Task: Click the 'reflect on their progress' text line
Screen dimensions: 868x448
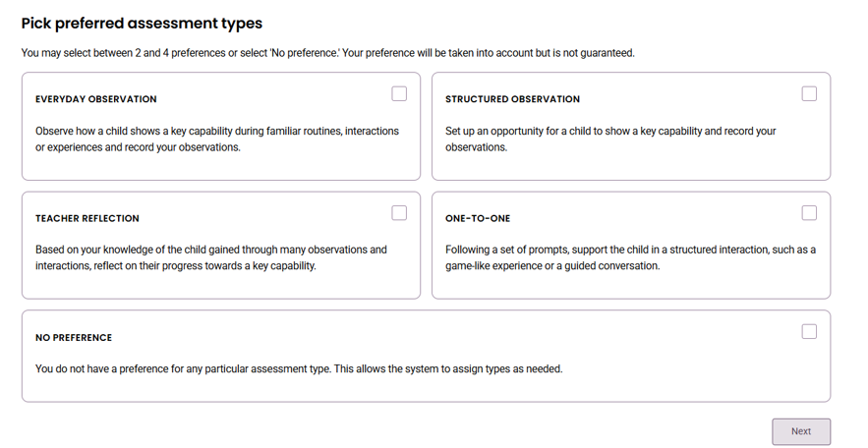Action: [x=176, y=266]
